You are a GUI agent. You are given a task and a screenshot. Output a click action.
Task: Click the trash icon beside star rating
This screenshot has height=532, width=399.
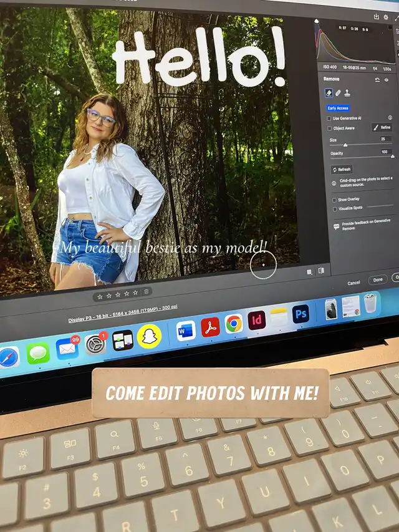click(x=146, y=291)
